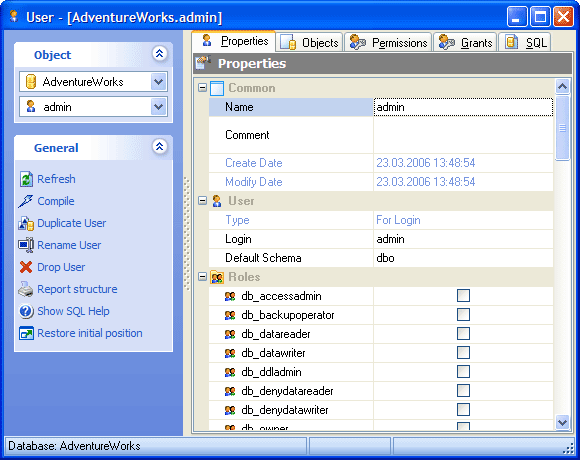Click the Refresh link

click(x=56, y=179)
